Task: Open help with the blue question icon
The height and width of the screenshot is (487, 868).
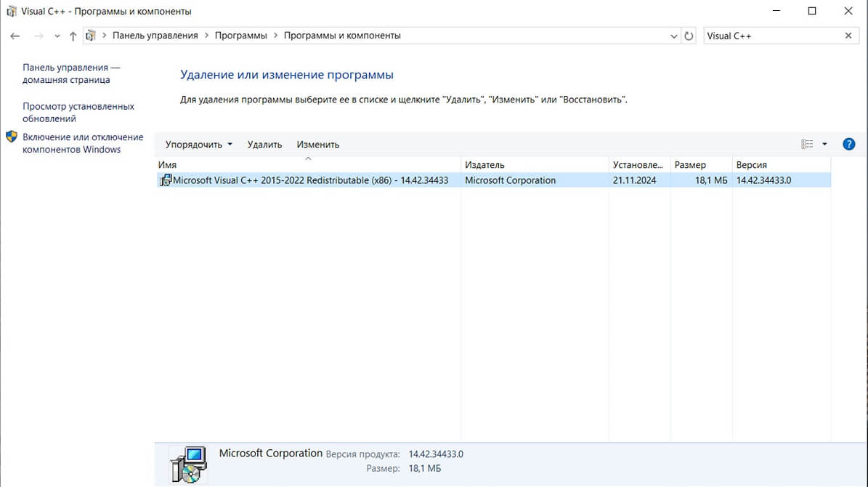Action: coord(848,144)
